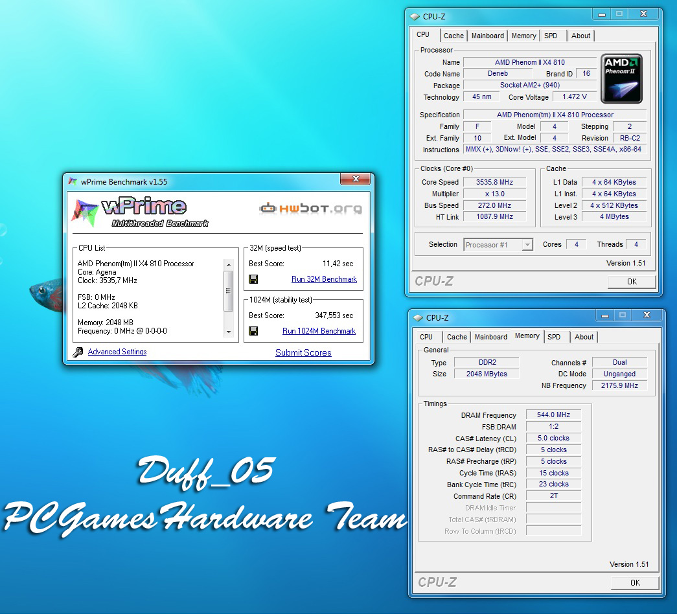Minimize the upper CPU-Z window
The image size is (677, 616).
(x=601, y=14)
